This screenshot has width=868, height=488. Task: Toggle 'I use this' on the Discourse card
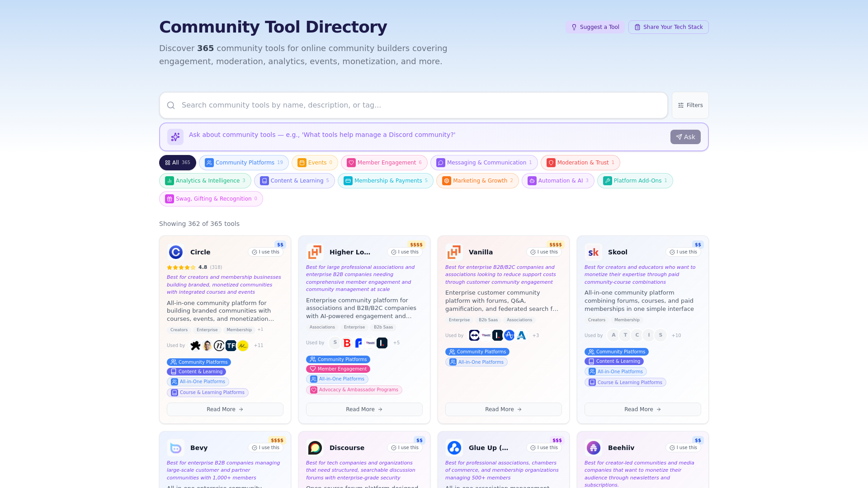[x=405, y=448]
